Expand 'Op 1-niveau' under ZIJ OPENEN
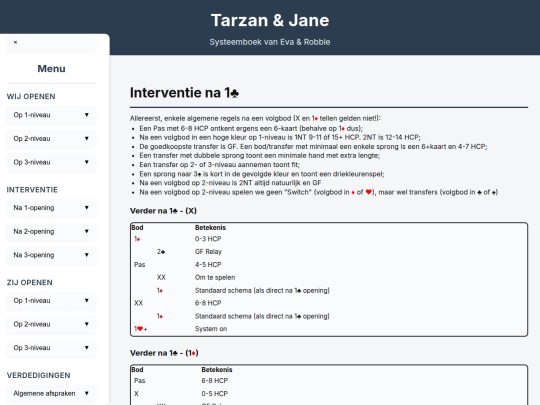 coord(51,301)
